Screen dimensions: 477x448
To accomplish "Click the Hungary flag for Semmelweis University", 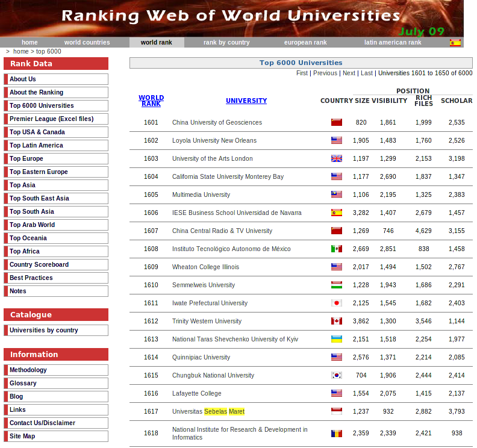I will 337,285.
